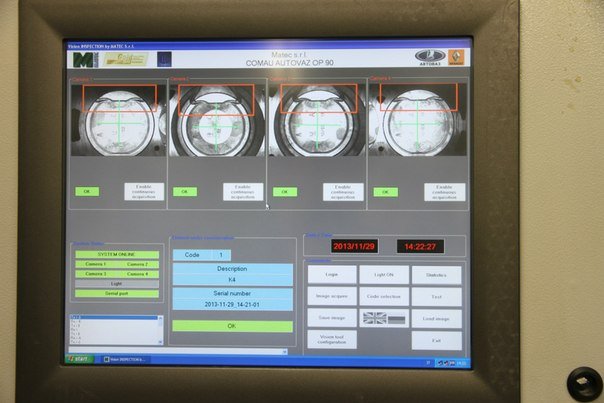
Task: Enable continuous acquisition for Camera 2
Action: [x=243, y=191]
